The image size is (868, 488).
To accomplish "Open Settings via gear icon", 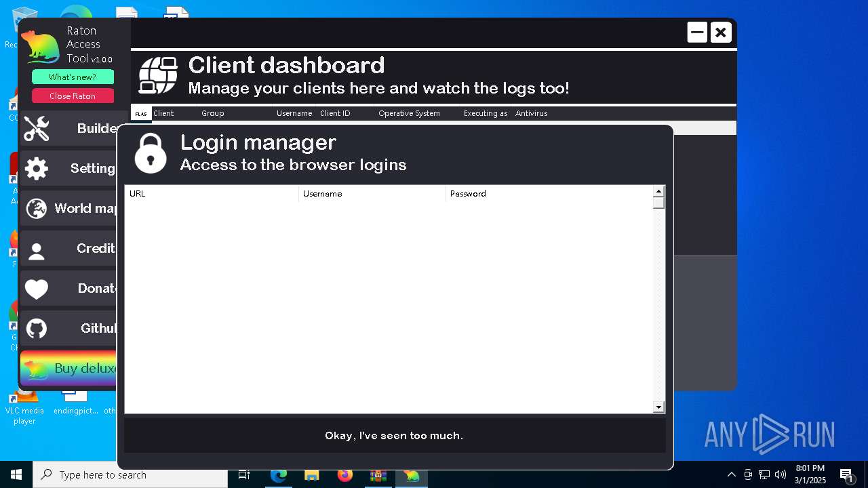I will [x=37, y=169].
